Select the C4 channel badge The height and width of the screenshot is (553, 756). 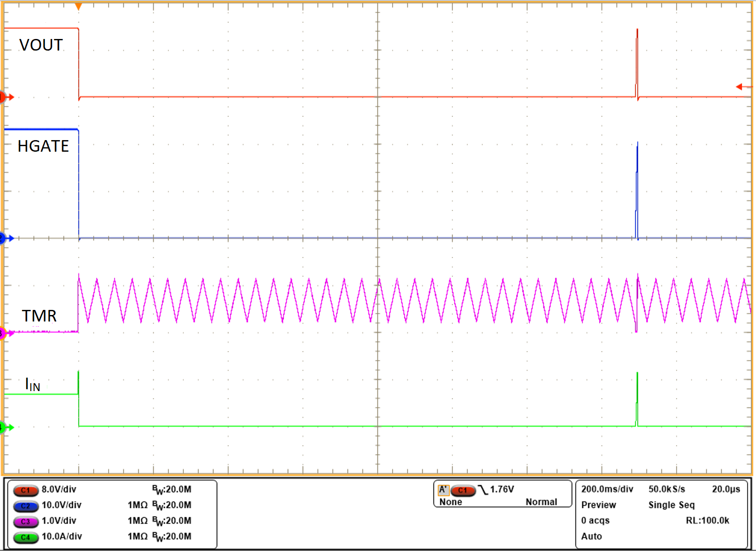[x=26, y=537]
